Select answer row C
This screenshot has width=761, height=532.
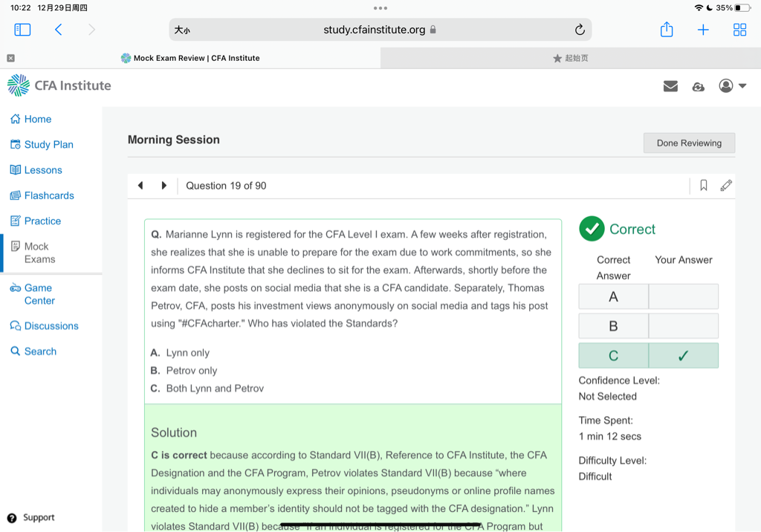(x=648, y=355)
